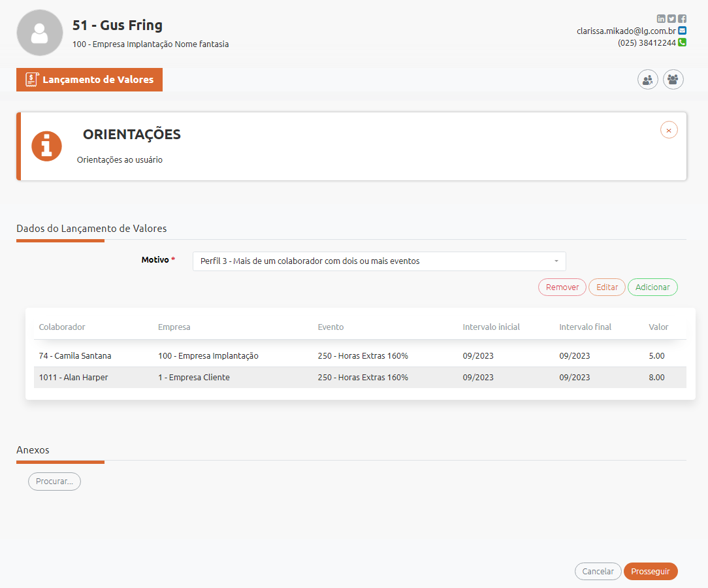Click the orange information icon
708x588 pixels.
pyautogui.click(x=46, y=146)
